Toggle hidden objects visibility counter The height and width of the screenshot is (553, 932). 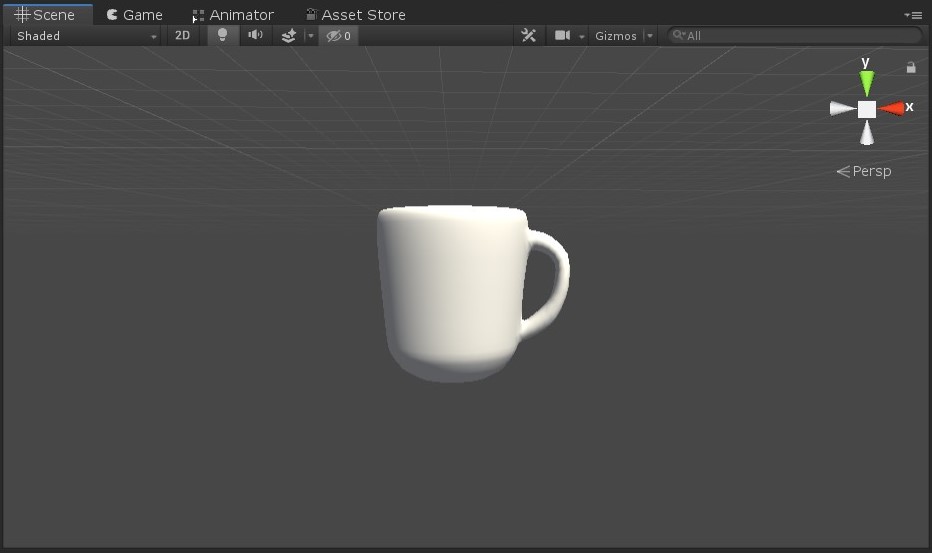click(339, 36)
